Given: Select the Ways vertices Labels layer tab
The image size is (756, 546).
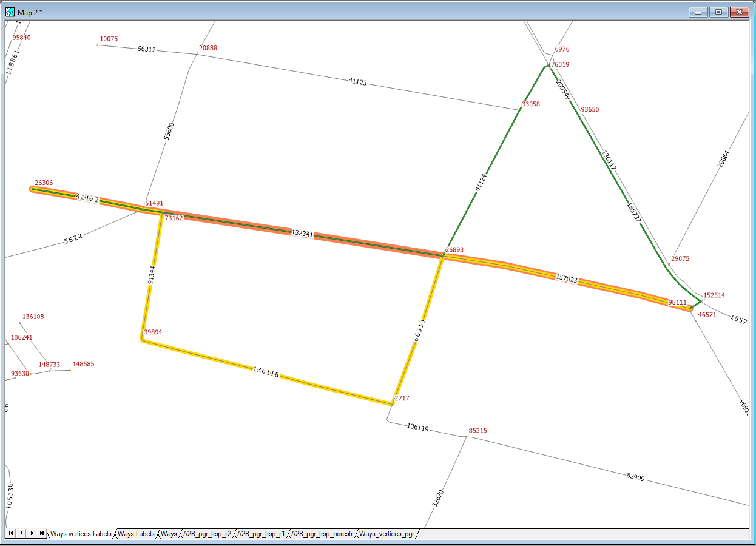Looking at the screenshot, I should pos(81,534).
